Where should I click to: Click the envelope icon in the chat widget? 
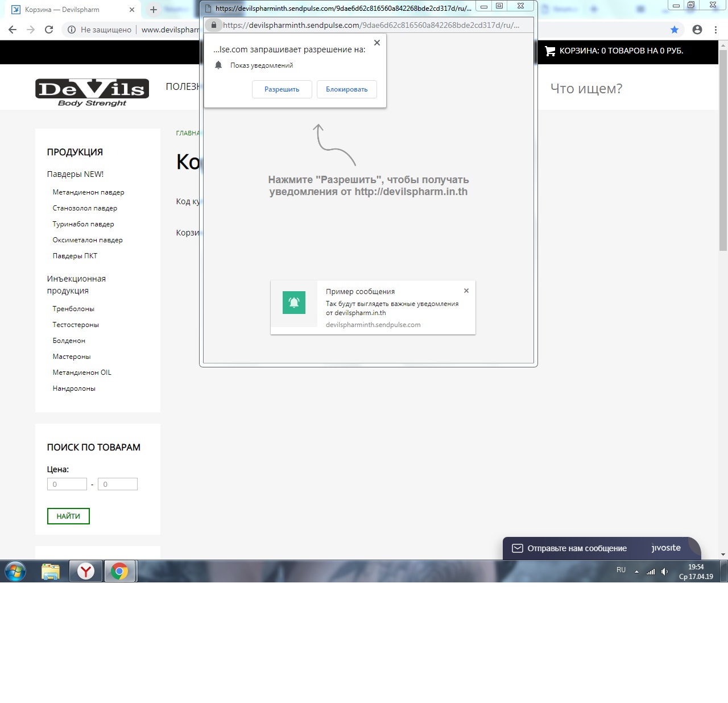[518, 548]
